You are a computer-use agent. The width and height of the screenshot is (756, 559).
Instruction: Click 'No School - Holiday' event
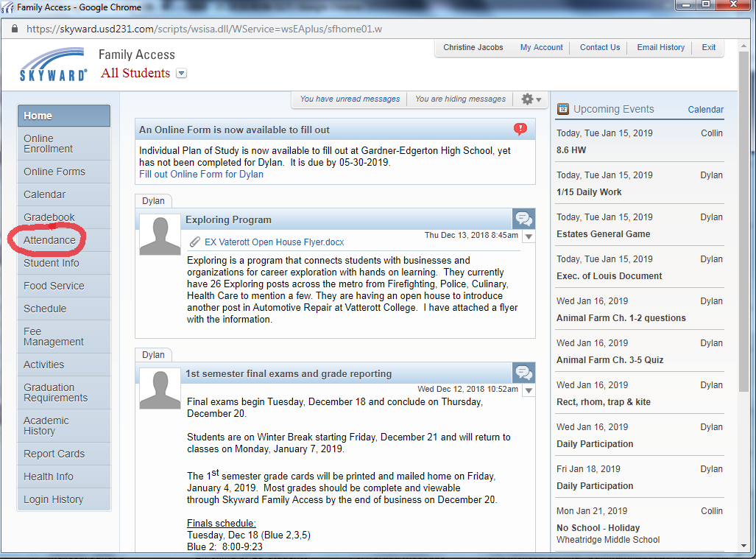(598, 527)
